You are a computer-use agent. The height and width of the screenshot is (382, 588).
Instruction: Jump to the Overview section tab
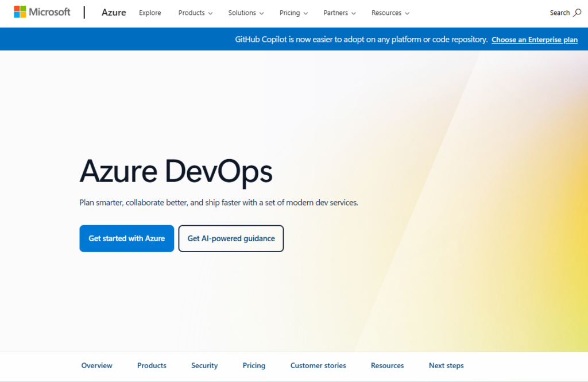(96, 365)
